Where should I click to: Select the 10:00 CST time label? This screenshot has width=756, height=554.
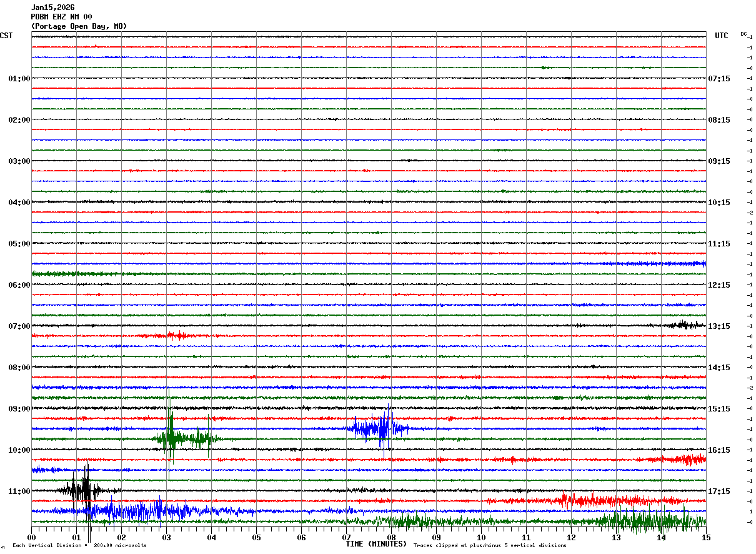click(19, 450)
